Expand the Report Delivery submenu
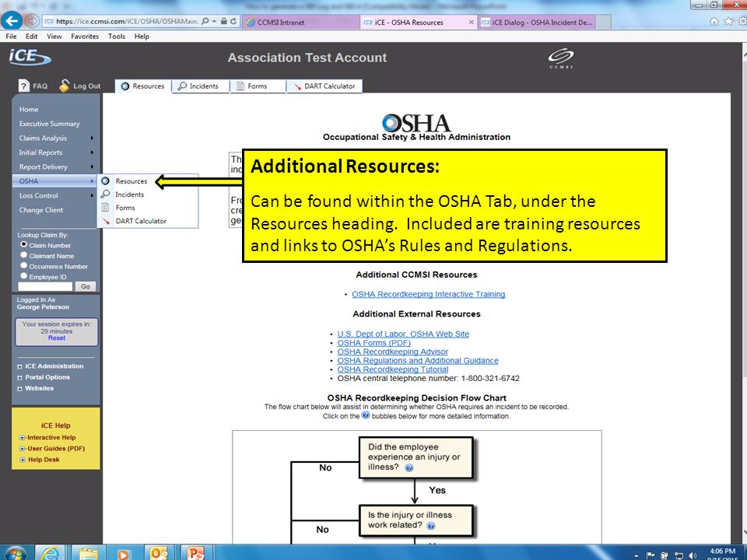Viewport: 747px width, 560px height. point(92,166)
